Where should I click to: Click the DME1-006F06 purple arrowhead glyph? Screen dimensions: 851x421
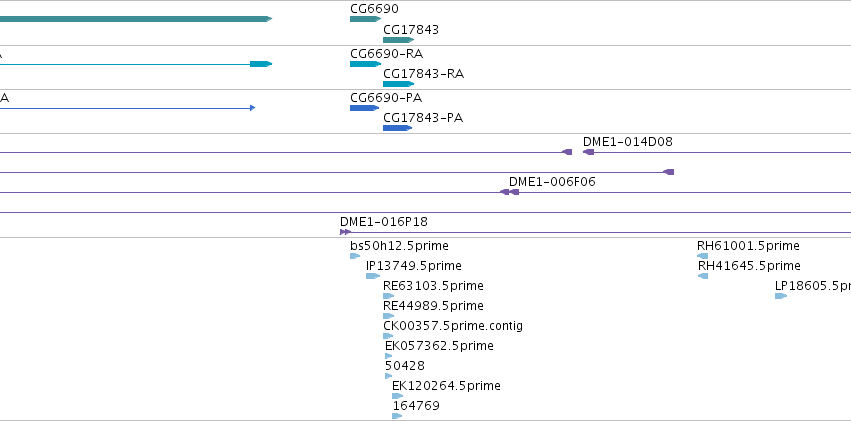(x=514, y=192)
